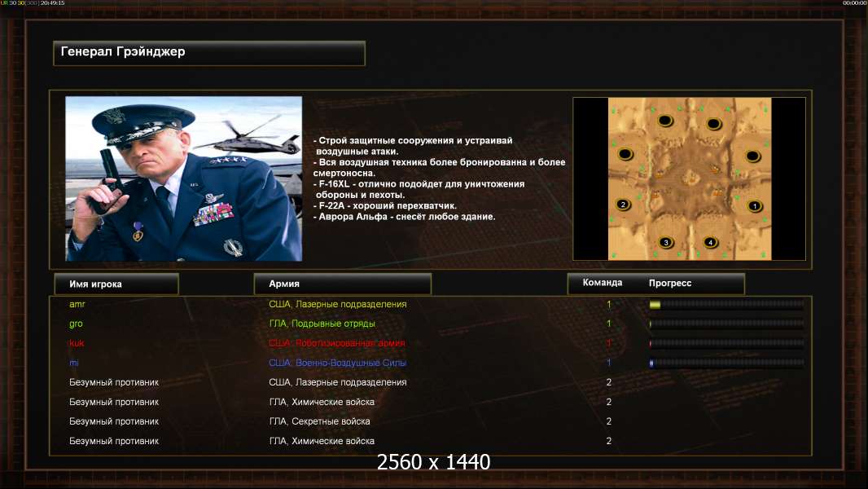Click 'США, Роботизированная армия' army text

[x=337, y=343]
